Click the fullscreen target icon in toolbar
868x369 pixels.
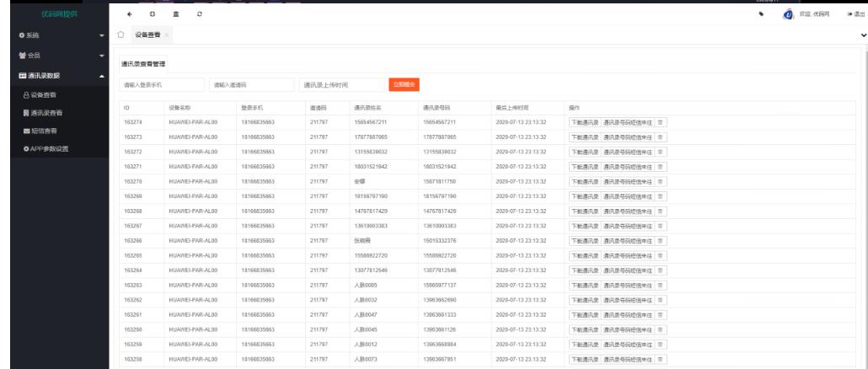(x=153, y=14)
